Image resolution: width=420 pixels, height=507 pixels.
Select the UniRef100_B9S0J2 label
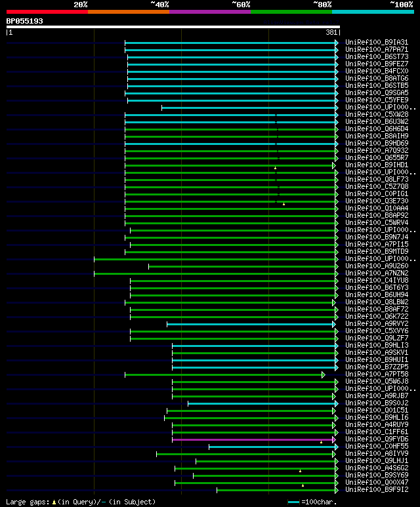tap(377, 403)
